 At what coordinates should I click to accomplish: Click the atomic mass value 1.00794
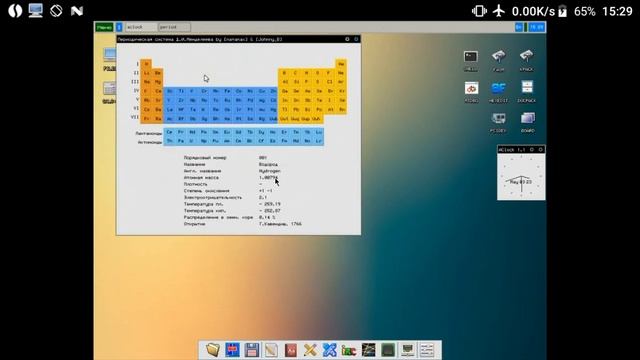[268, 178]
